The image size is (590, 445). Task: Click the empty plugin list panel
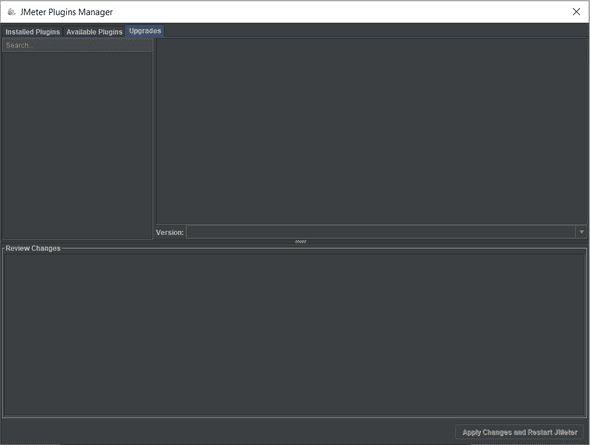(x=78, y=145)
